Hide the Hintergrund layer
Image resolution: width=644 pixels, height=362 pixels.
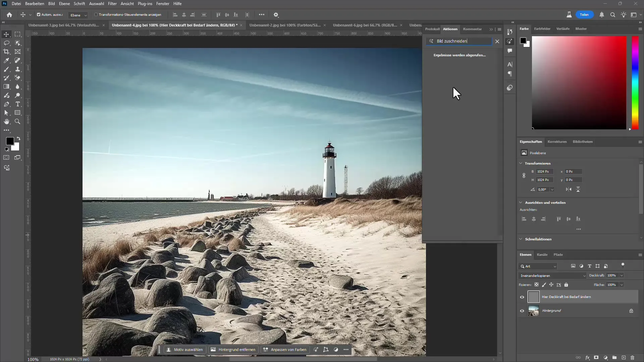(x=522, y=311)
